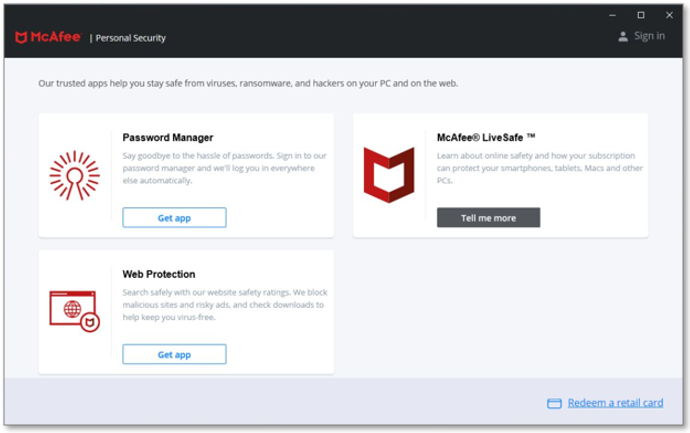The image size is (690, 433).
Task: Click the Personal Security title text
Action: [131, 38]
